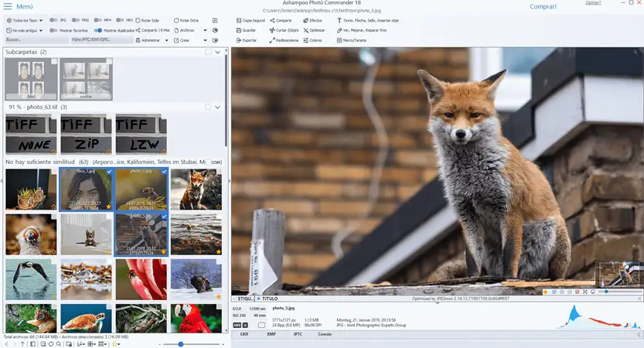Select the ETIQU... tab
The image size is (644, 348).
(x=243, y=299)
